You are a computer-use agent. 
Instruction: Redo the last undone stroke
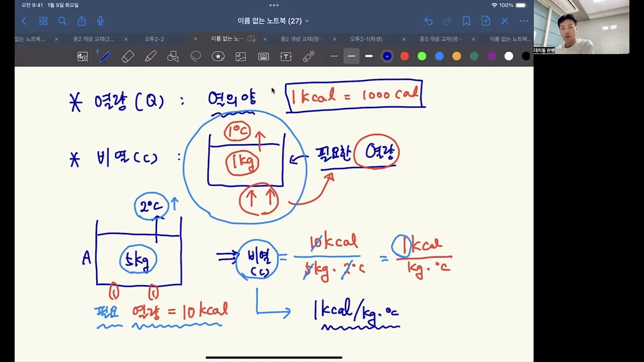(x=447, y=21)
